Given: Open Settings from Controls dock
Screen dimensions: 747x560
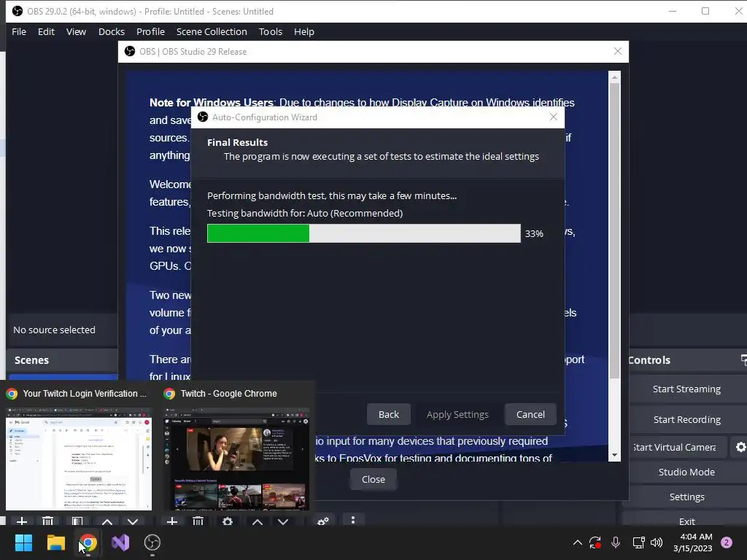Looking at the screenshot, I should 686,497.
